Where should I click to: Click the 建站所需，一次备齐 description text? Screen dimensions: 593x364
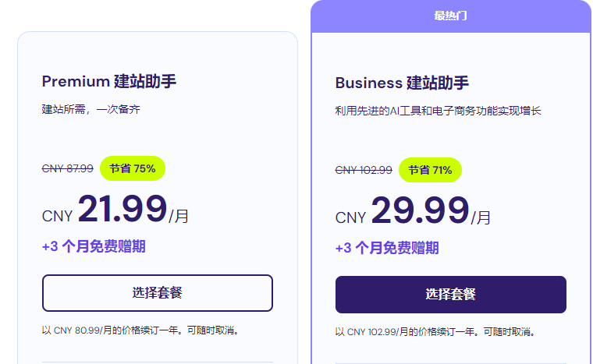tap(91, 109)
